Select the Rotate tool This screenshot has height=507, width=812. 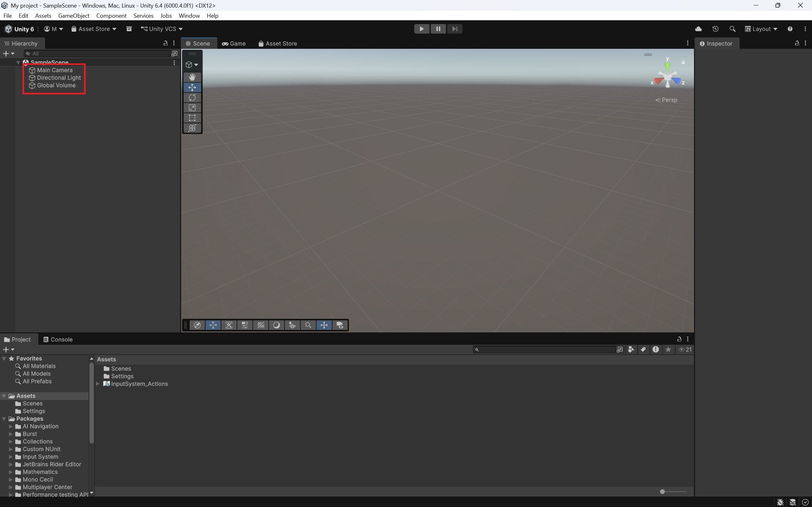(x=192, y=98)
